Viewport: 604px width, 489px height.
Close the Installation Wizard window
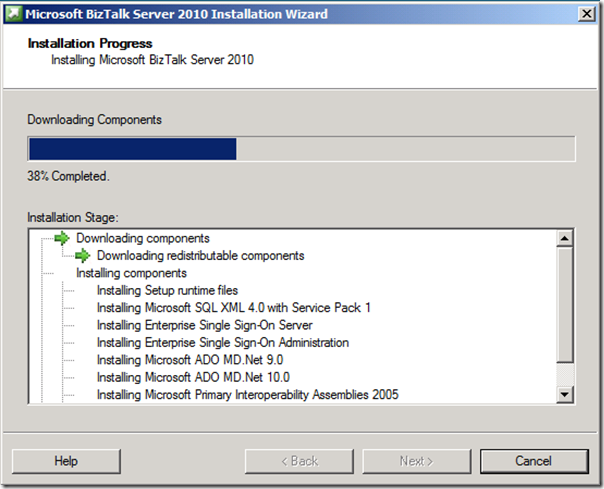click(x=586, y=14)
